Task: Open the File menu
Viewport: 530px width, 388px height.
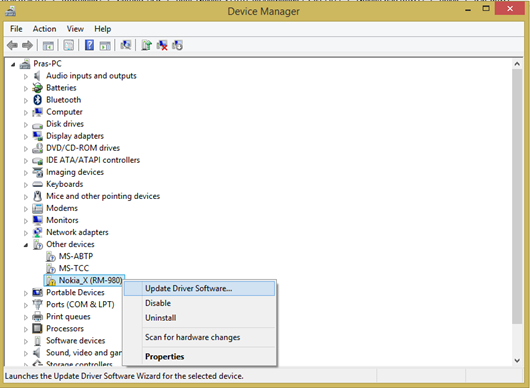Action: (16, 29)
